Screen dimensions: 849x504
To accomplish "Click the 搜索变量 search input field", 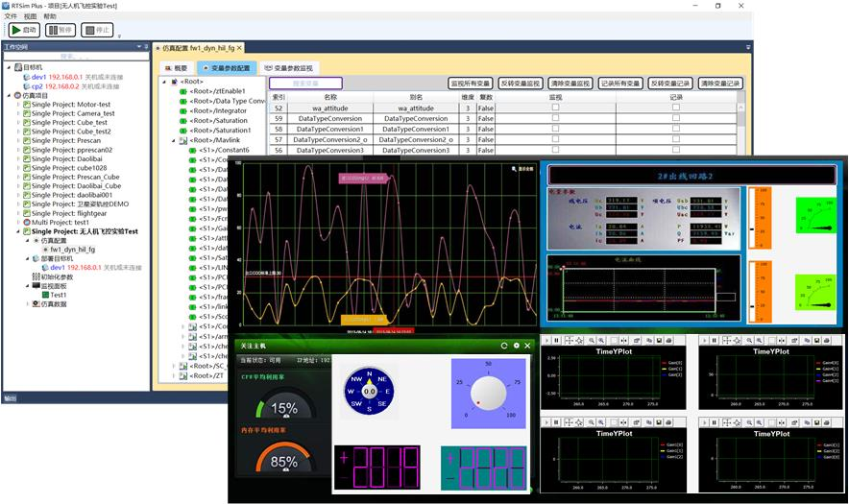I will pos(305,84).
